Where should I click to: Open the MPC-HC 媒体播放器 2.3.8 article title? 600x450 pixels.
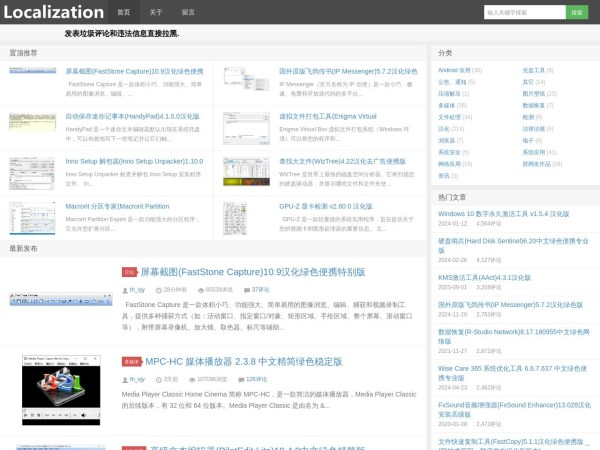[230, 361]
